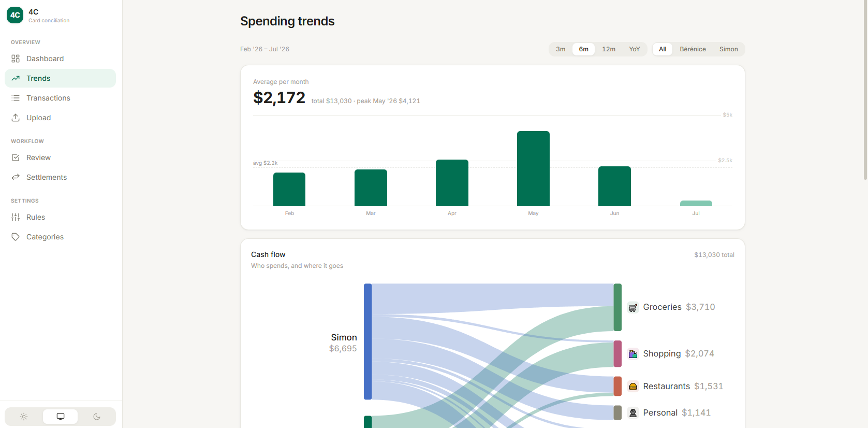Filter spending by All people

tap(663, 49)
